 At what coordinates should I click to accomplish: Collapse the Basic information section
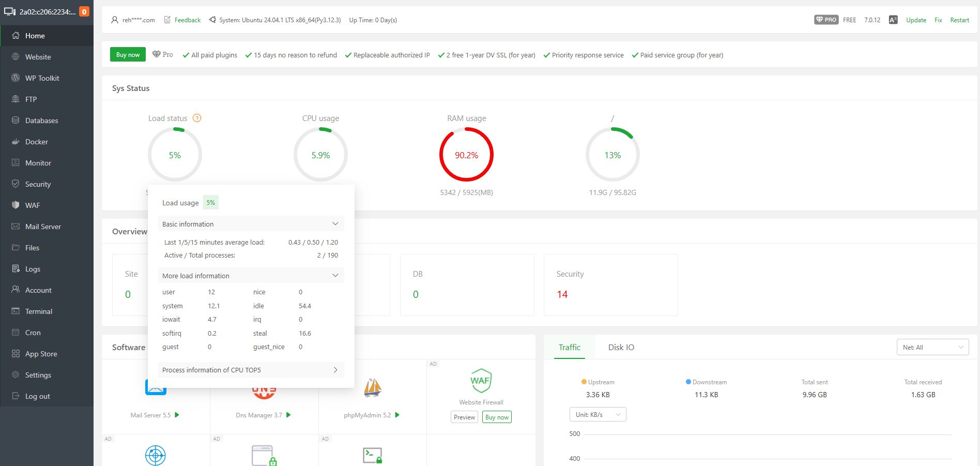pyautogui.click(x=251, y=224)
